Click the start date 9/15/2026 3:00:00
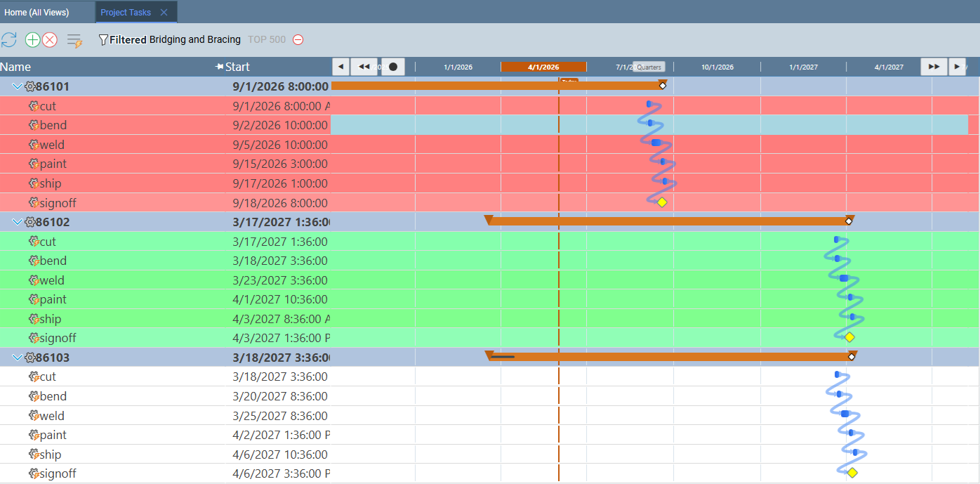 (280, 164)
